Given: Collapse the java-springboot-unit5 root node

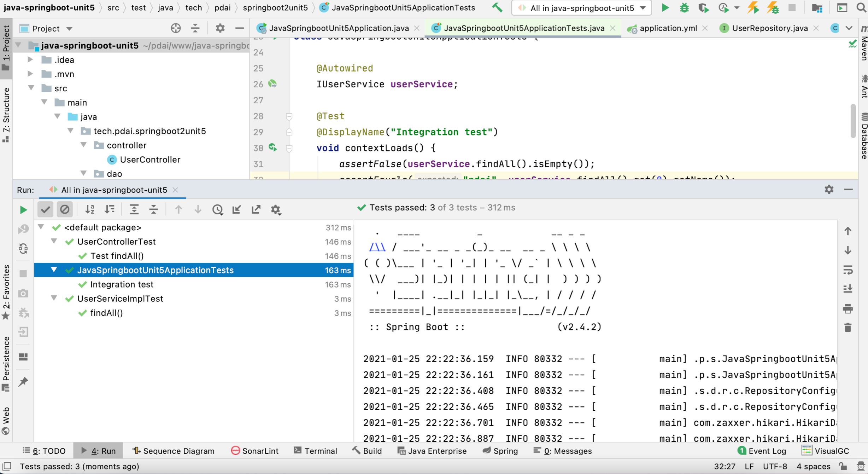Looking at the screenshot, I should click(18, 45).
